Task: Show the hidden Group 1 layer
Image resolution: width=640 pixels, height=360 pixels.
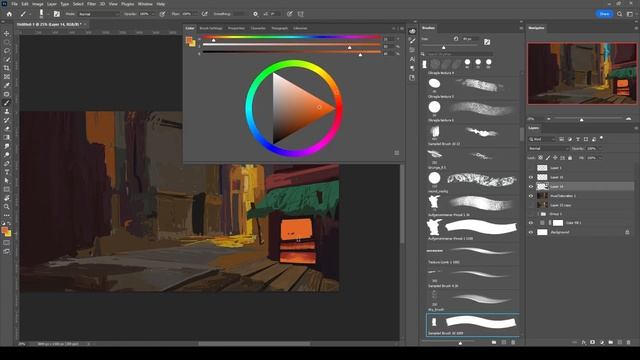Action: (531, 214)
